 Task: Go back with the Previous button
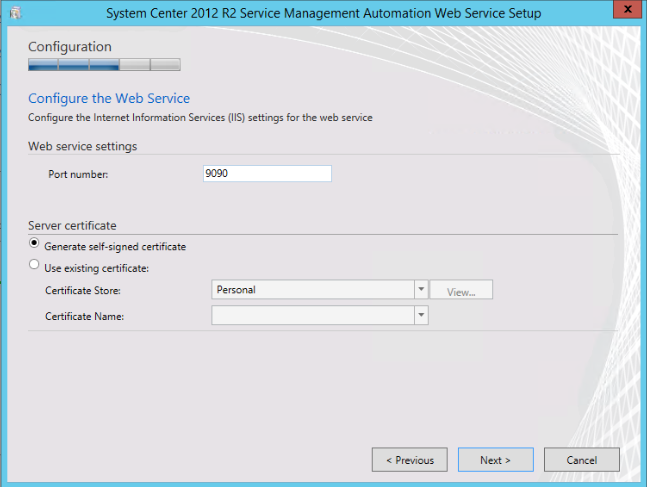click(409, 460)
